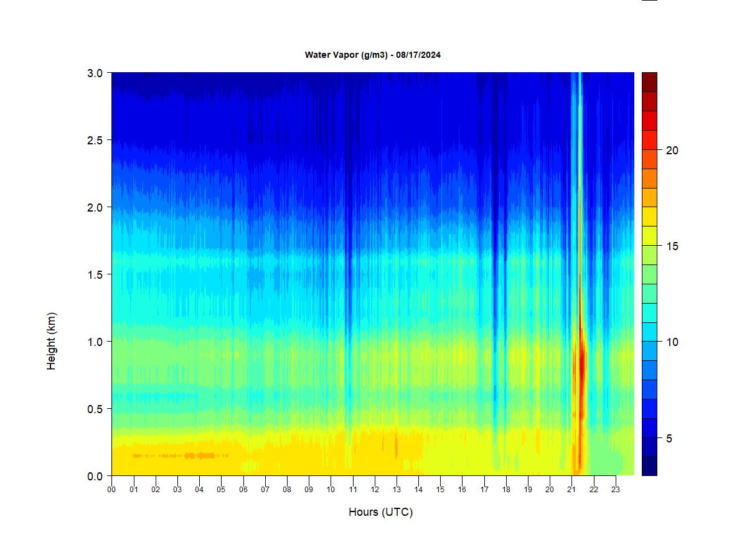The width and height of the screenshot is (747, 560).
Task: Click the bright yellow swatch in the colorbar
Action: tap(649, 217)
